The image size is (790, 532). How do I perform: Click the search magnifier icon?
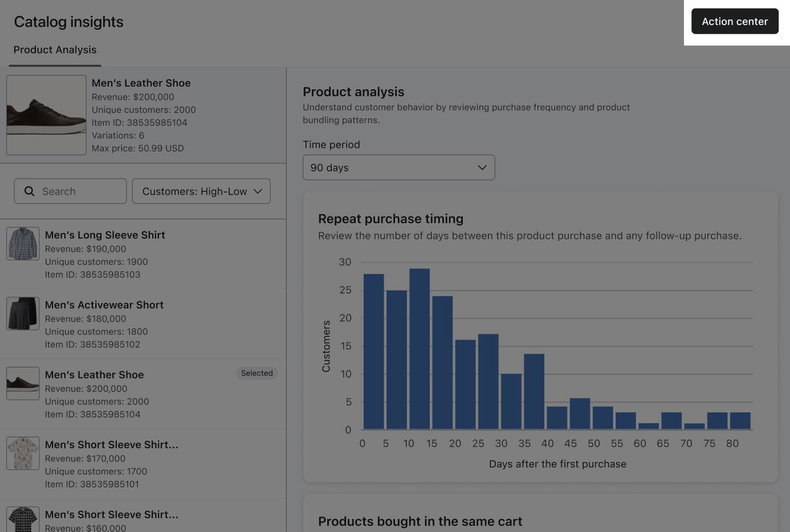(30, 191)
